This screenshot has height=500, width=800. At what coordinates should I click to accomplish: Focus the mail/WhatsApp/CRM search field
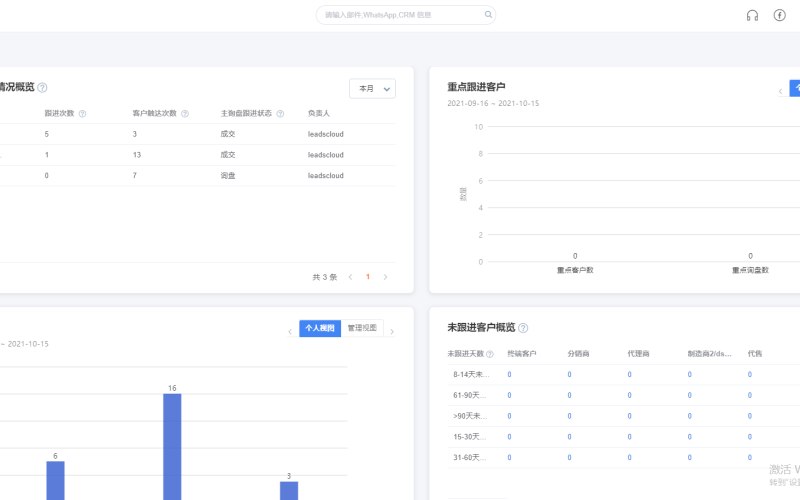coord(406,15)
